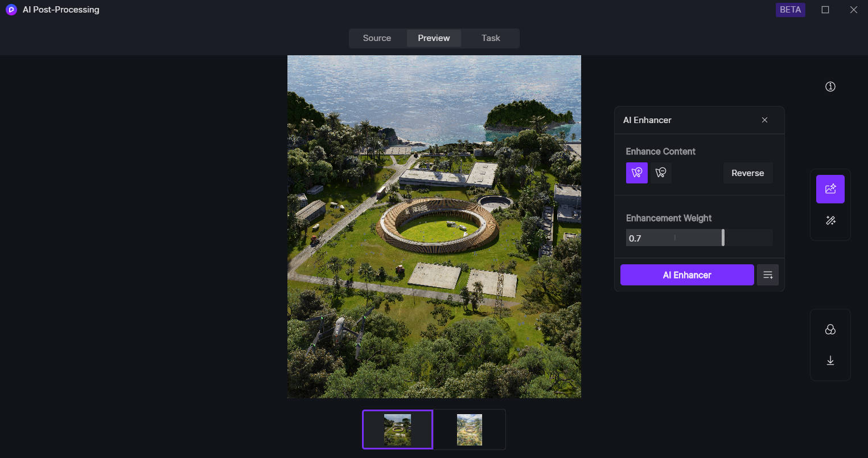
Task: Select the second render thumbnail
Action: (x=470, y=430)
